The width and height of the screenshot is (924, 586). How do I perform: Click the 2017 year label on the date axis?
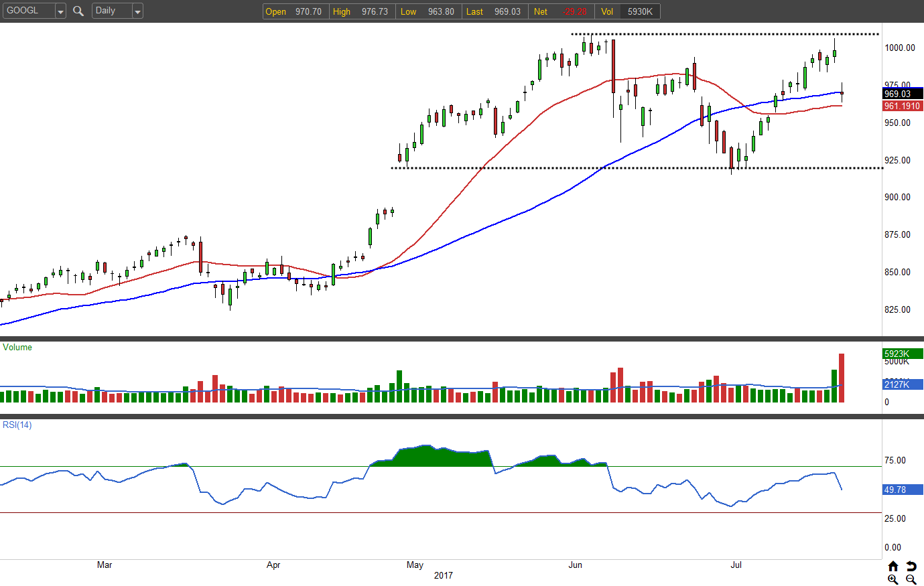tap(444, 575)
